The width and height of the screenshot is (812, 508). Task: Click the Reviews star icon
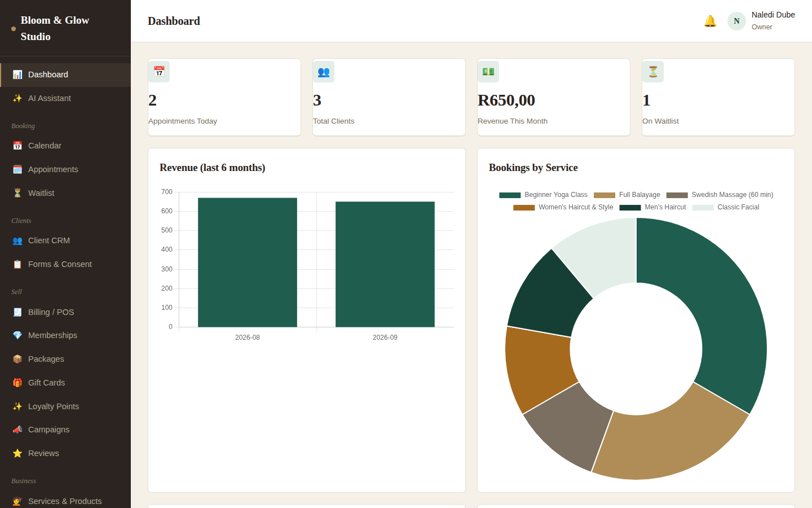(17, 453)
